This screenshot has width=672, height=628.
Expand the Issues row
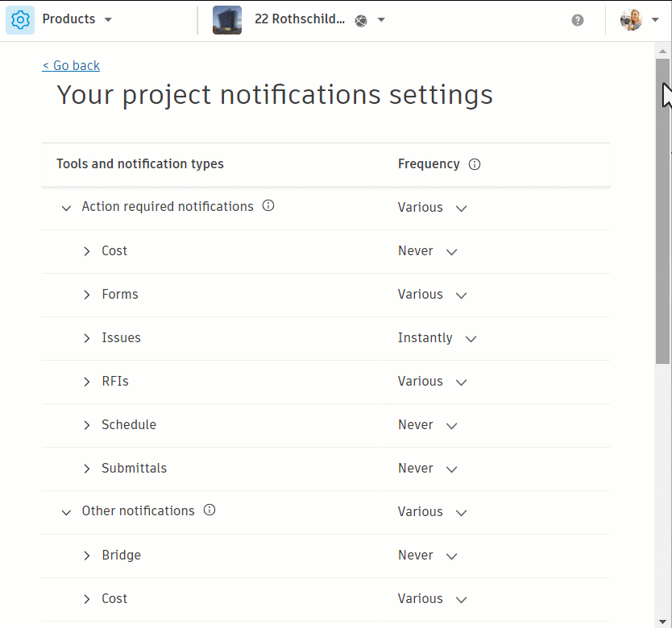click(x=87, y=338)
